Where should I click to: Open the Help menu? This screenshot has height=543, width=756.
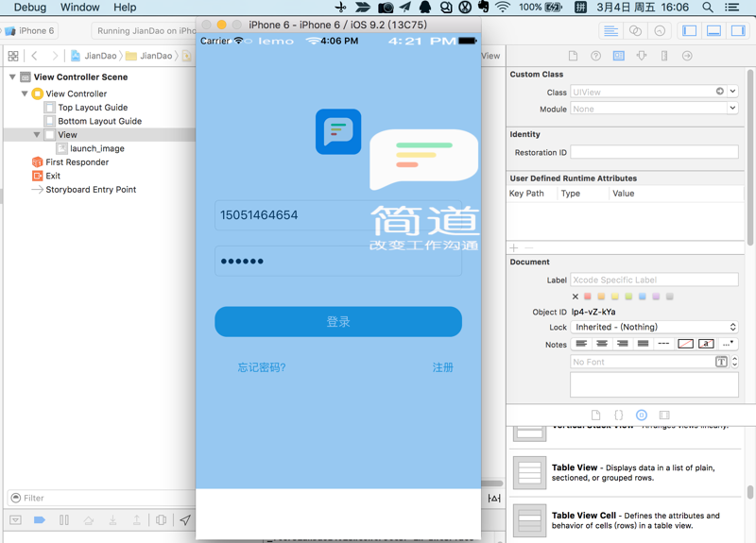[x=125, y=8]
